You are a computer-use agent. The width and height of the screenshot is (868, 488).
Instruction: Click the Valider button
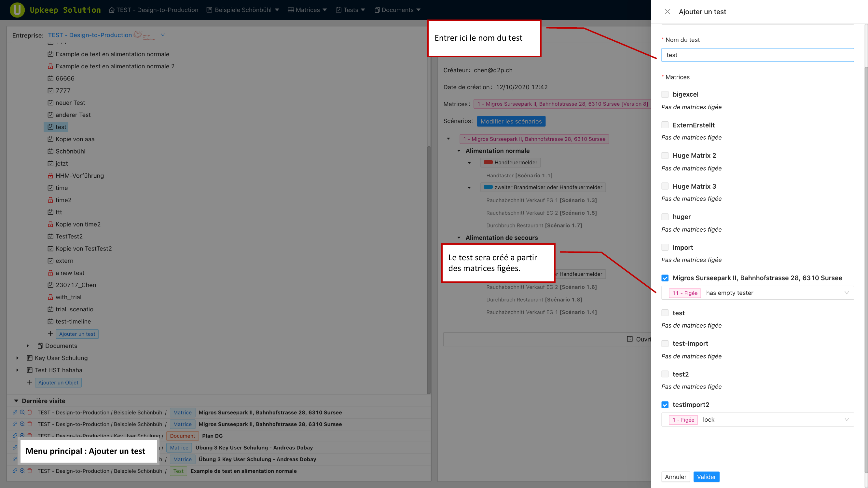pyautogui.click(x=706, y=477)
